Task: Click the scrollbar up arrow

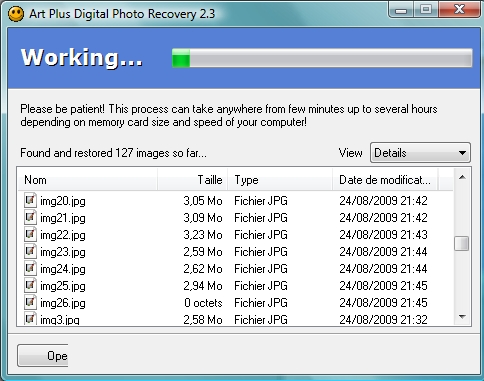Action: point(462,177)
